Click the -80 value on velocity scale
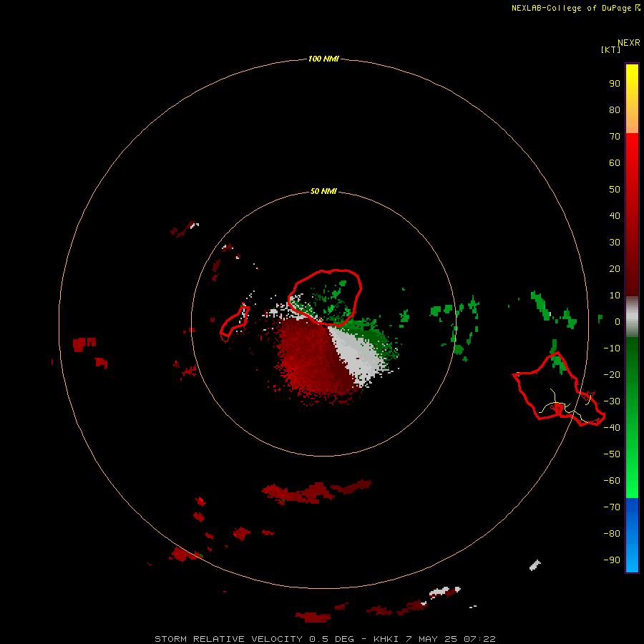Image resolution: width=644 pixels, height=644 pixels. click(612, 534)
